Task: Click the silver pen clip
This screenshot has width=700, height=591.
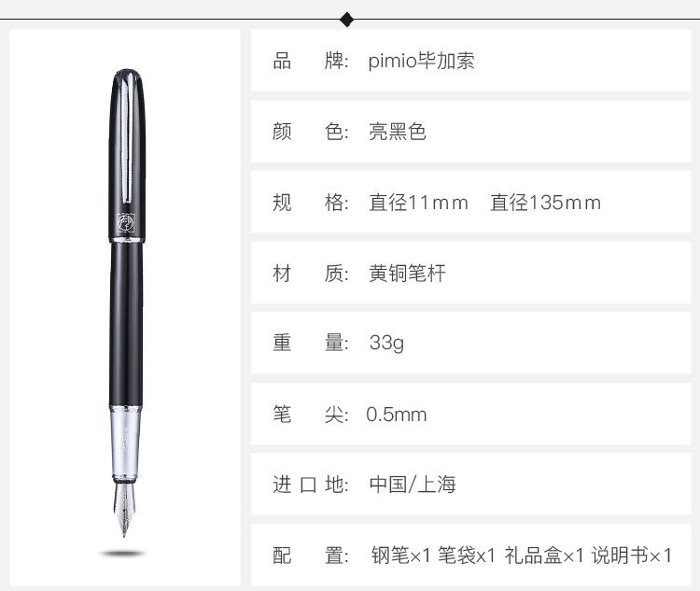Action: [x=127, y=142]
